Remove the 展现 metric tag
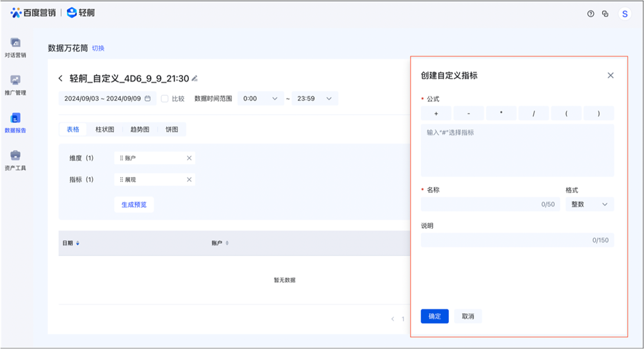The image size is (644, 349). pyautogui.click(x=189, y=180)
